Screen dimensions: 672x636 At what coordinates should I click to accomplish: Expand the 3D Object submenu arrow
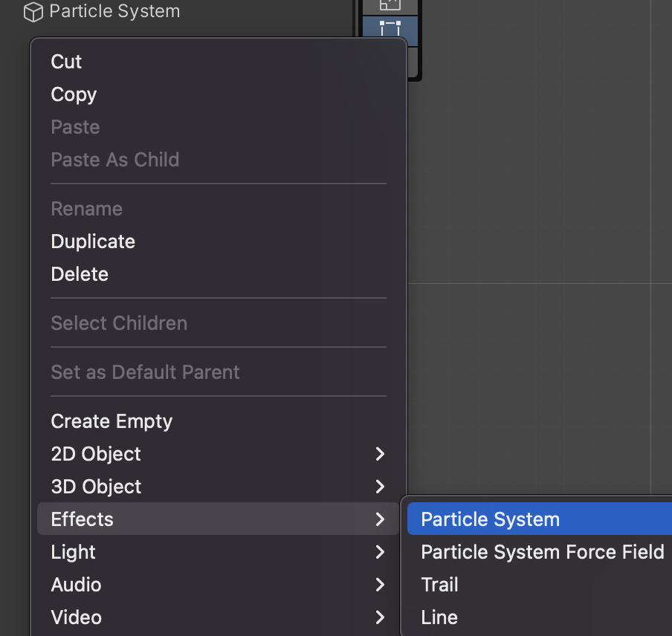pos(380,486)
